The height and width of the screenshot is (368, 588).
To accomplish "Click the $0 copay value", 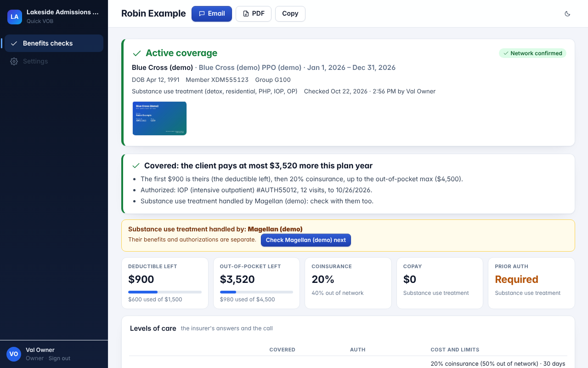I will pos(410,279).
